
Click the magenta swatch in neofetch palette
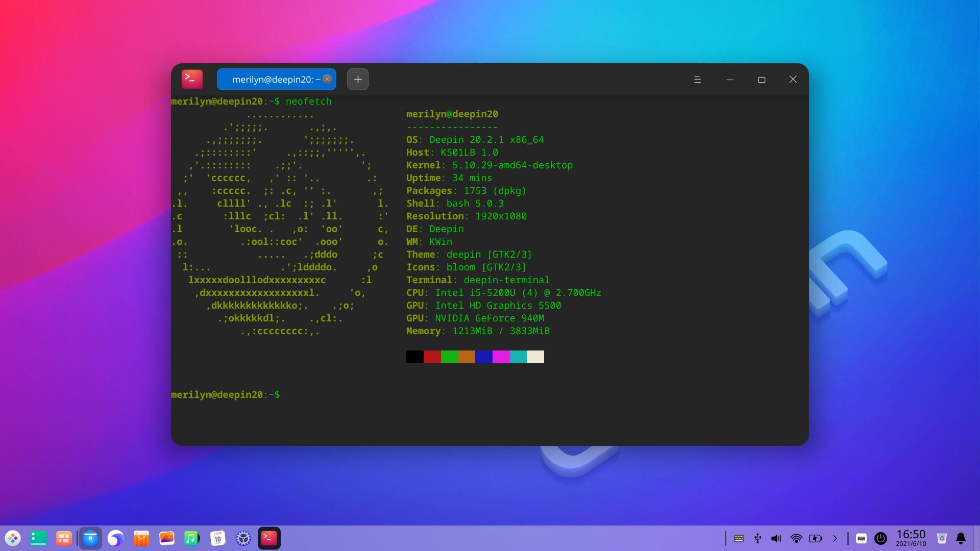[501, 357]
